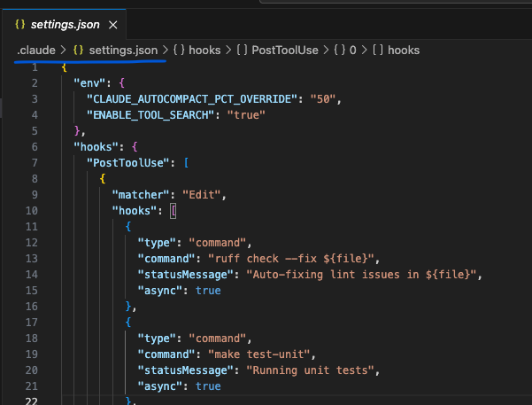Viewport: 532px width, 405px height.
Task: Close the settings.json tab
Action: [x=113, y=25]
